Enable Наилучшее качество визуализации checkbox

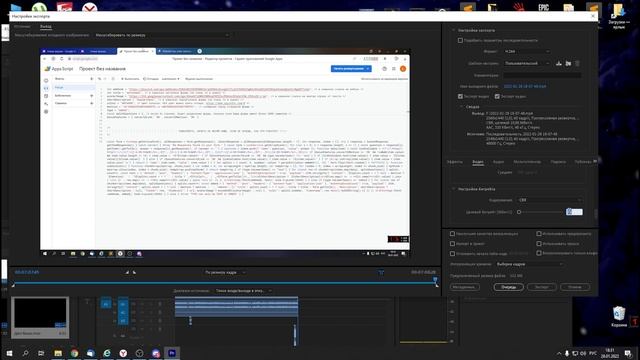coord(452,233)
